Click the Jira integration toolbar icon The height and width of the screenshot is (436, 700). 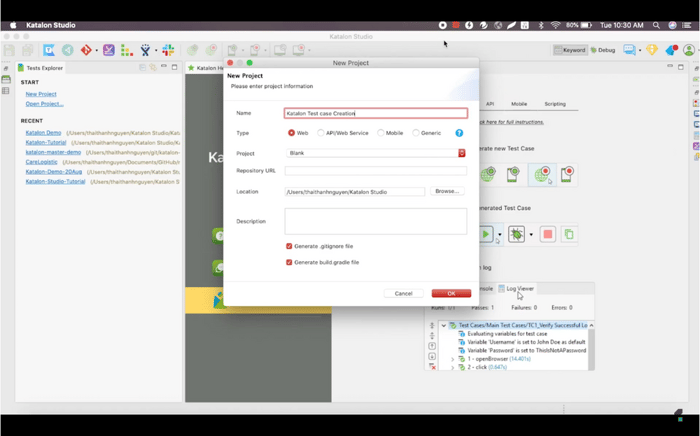pos(145,50)
